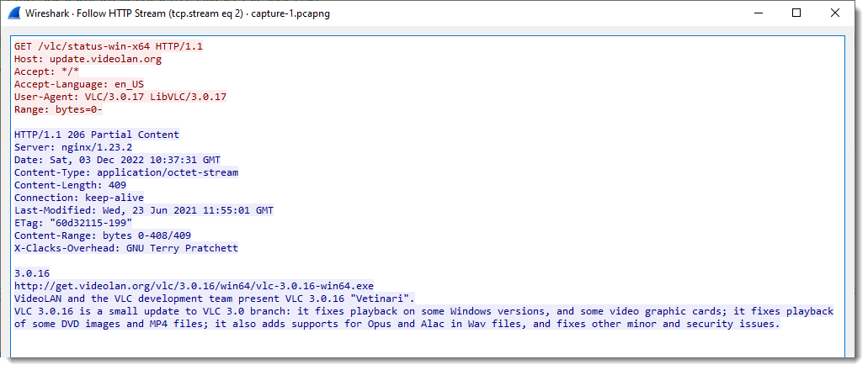This screenshot has width=868, height=370.
Task: Click the 3.0.16 version line in body
Action: [x=32, y=273]
